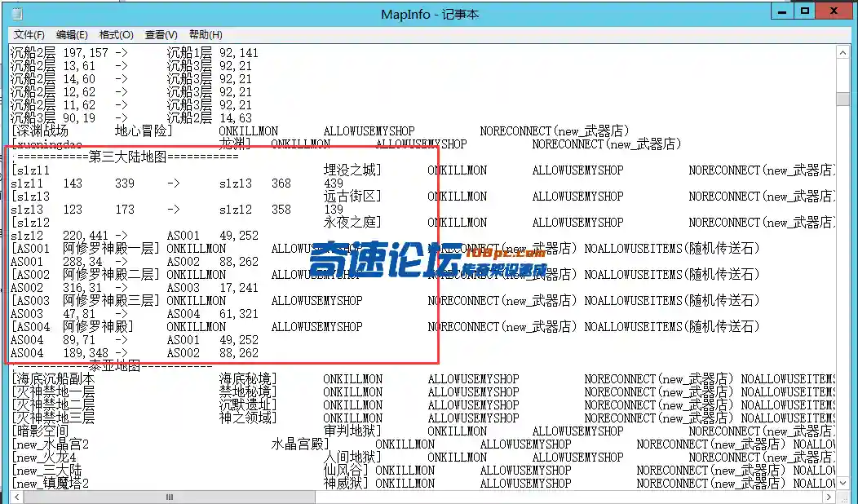Click the text 第三大陆地图 header line
This screenshot has height=504, width=858.
[x=126, y=157]
